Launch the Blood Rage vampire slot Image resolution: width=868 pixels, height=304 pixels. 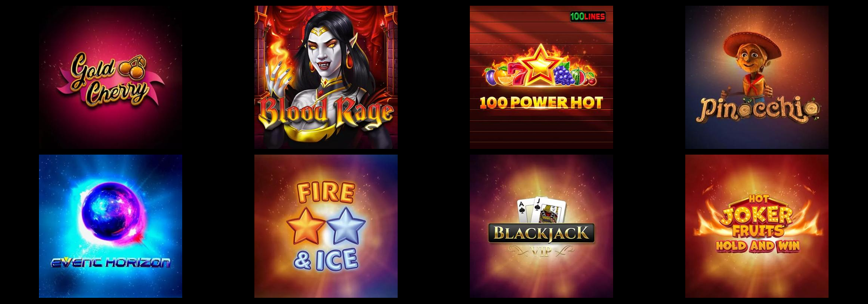coord(326,77)
